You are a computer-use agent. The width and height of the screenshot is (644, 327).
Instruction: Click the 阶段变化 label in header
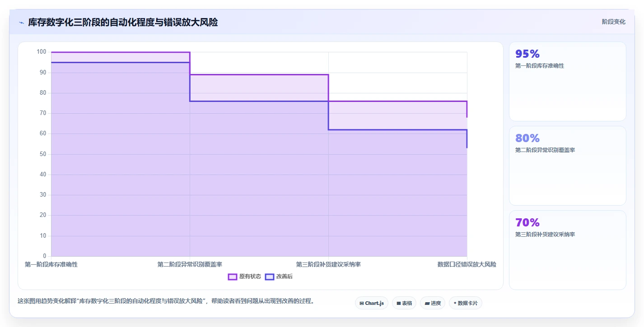click(614, 22)
